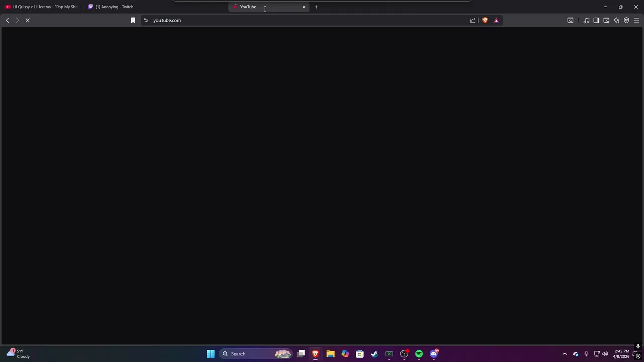Share this page using the share icon
This screenshot has height=362, width=644.
point(473,20)
